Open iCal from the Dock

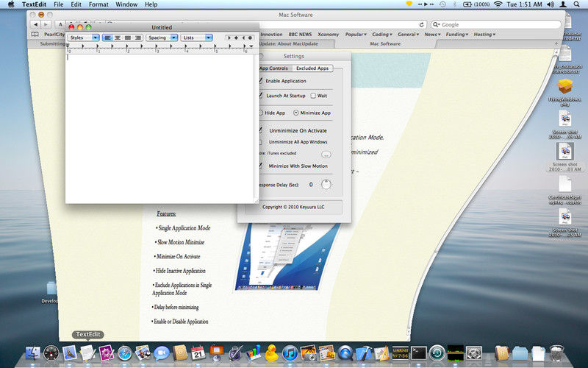[x=198, y=353]
